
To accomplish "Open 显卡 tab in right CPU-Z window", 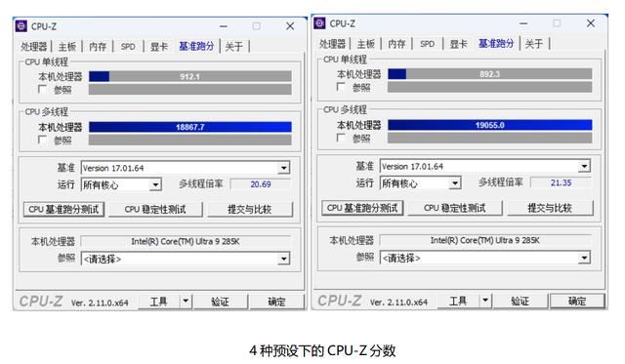I will pyautogui.click(x=458, y=44).
